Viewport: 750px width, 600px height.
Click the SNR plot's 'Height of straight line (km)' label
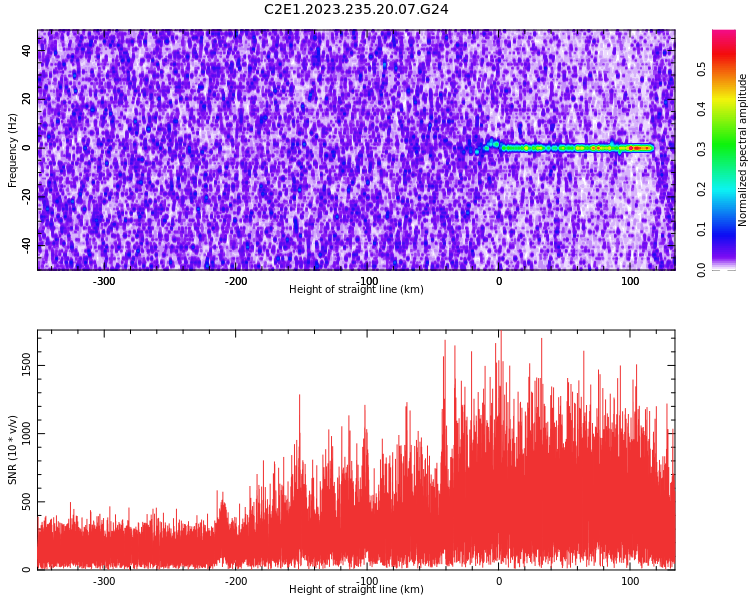(356, 589)
